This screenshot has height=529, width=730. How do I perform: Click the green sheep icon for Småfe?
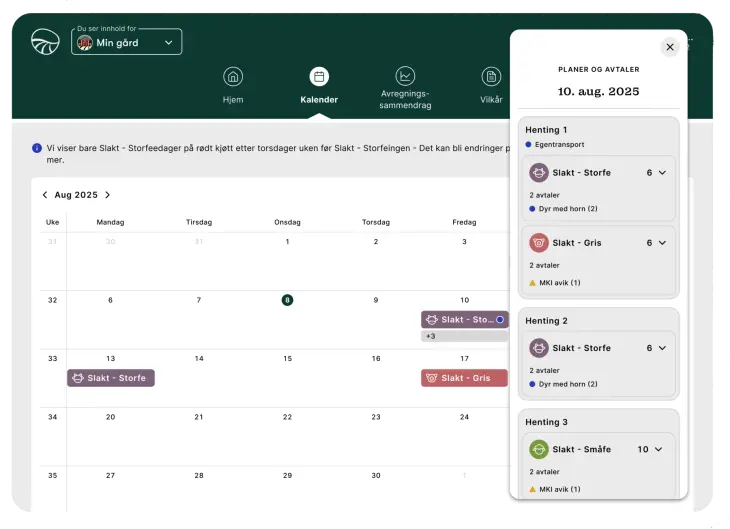pos(539,449)
